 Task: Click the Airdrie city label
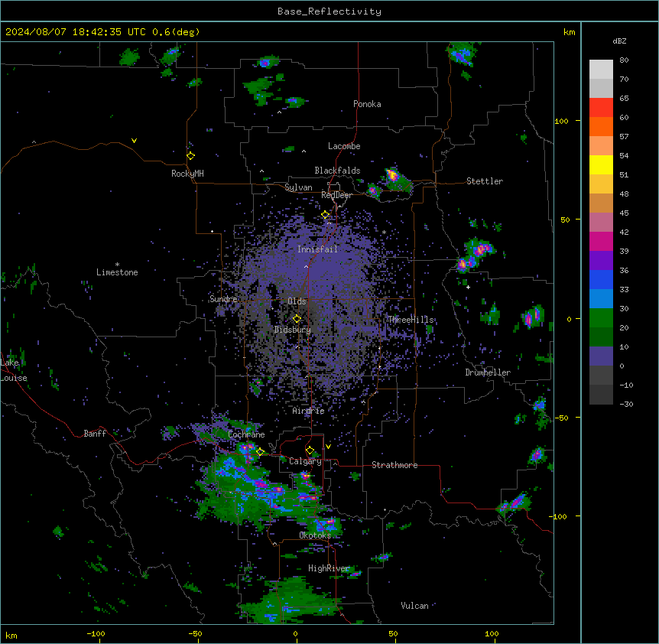coord(308,411)
